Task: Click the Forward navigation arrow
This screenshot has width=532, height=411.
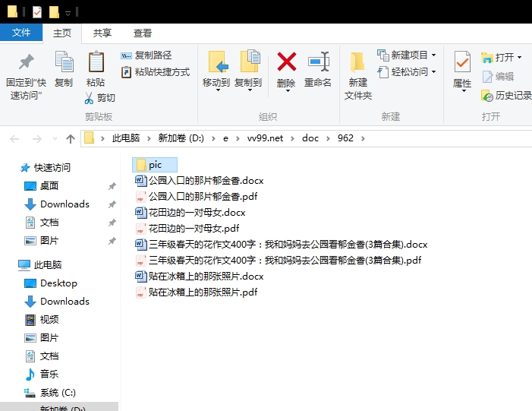Action: (36, 138)
